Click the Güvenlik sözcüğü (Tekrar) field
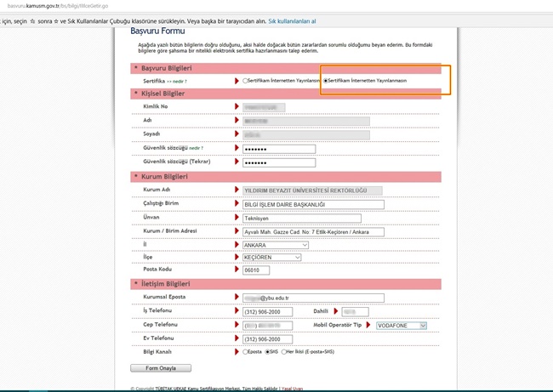The width and height of the screenshot is (553, 392). (x=278, y=162)
